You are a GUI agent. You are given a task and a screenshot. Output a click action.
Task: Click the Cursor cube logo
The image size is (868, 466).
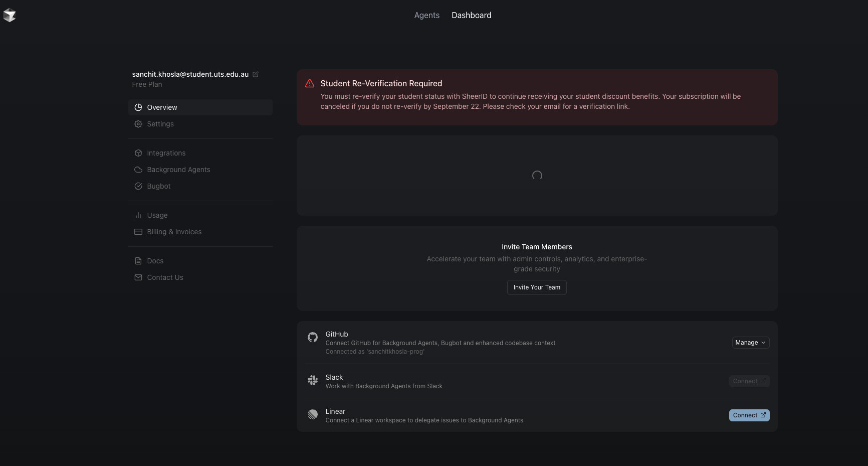(x=10, y=16)
